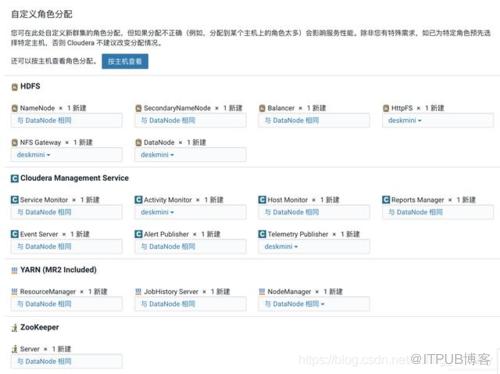Select the Event Server host assignment field
This screenshot has width=500, height=374.
pos(66,246)
